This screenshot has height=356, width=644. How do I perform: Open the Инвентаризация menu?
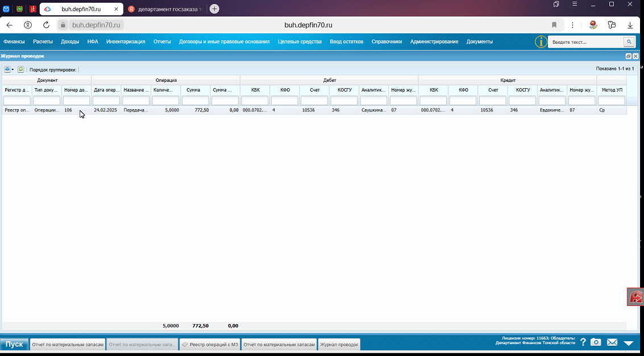126,42
